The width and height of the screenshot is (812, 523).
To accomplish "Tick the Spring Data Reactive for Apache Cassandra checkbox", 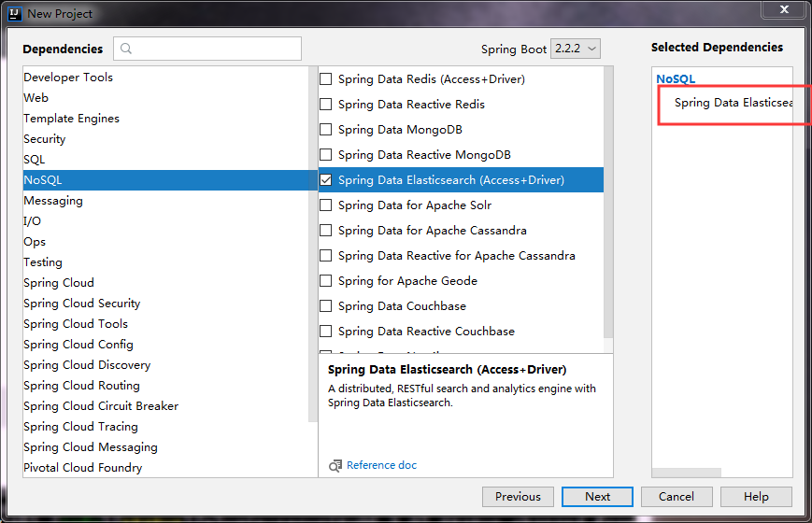I will pos(326,256).
